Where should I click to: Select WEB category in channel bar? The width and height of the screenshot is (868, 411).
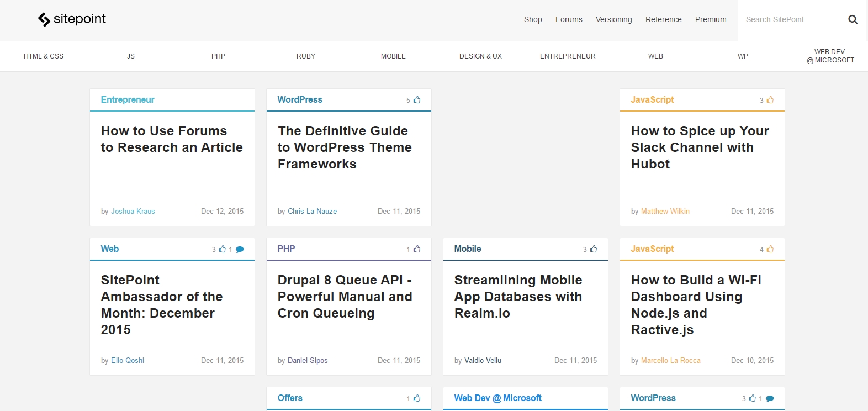[x=655, y=56]
